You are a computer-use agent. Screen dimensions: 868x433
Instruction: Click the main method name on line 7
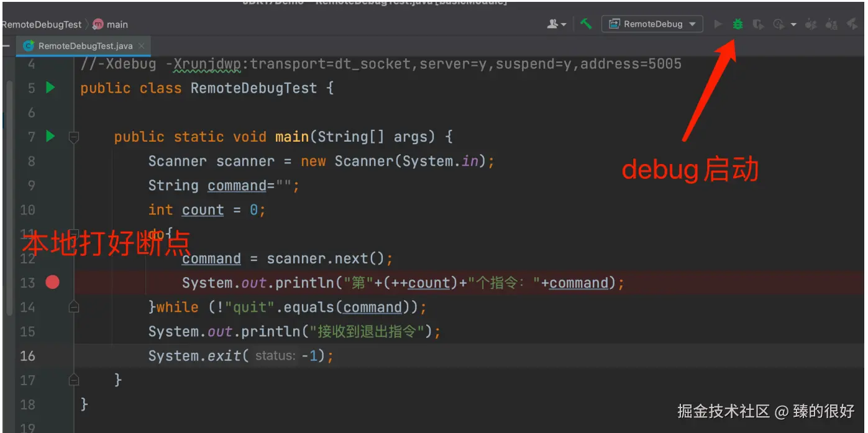pos(292,136)
